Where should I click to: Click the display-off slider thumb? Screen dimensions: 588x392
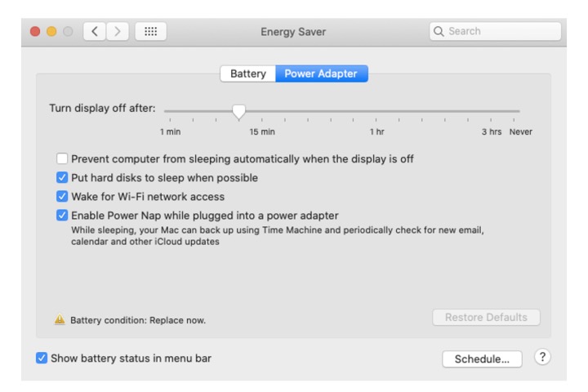[238, 111]
